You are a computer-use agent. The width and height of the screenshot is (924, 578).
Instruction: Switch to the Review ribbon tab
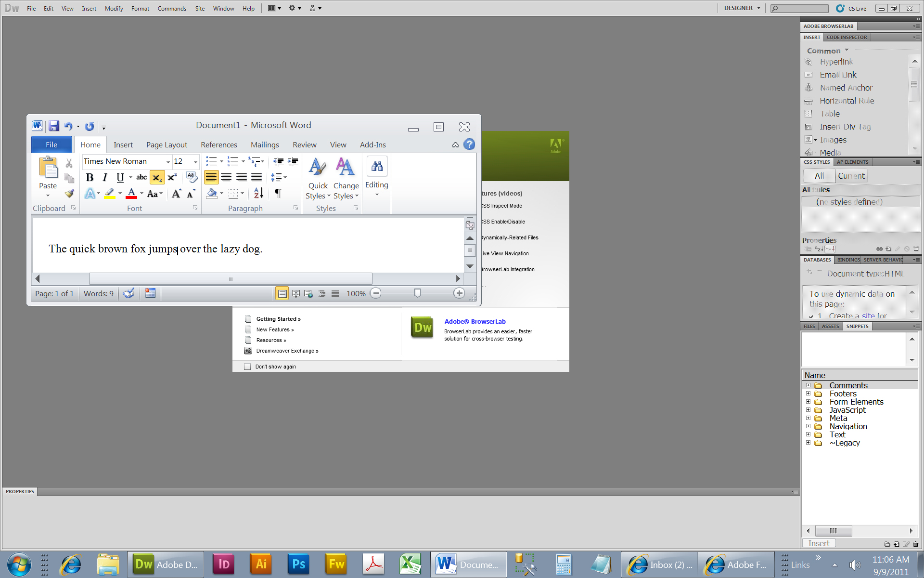click(304, 144)
